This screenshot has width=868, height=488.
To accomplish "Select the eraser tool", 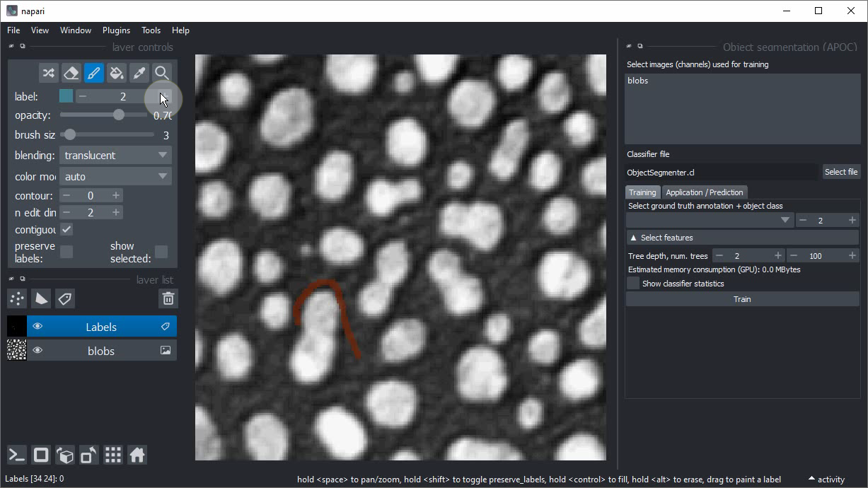I will click(x=71, y=73).
